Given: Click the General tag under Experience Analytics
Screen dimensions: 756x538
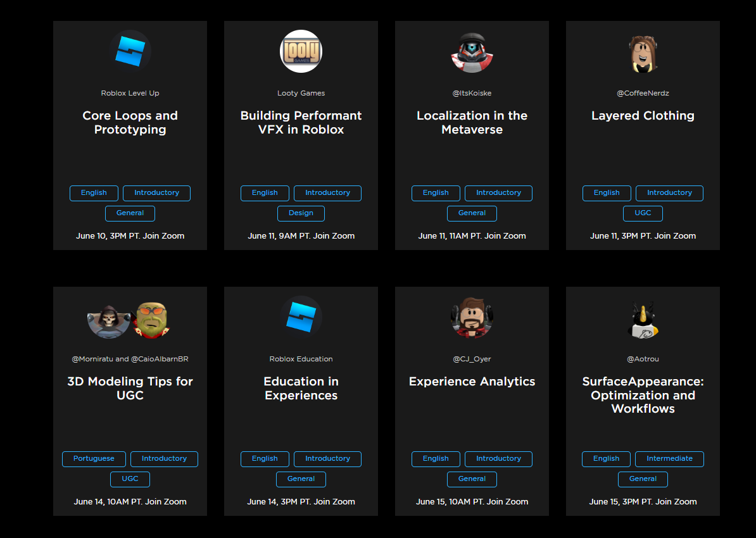Looking at the screenshot, I should (472, 479).
